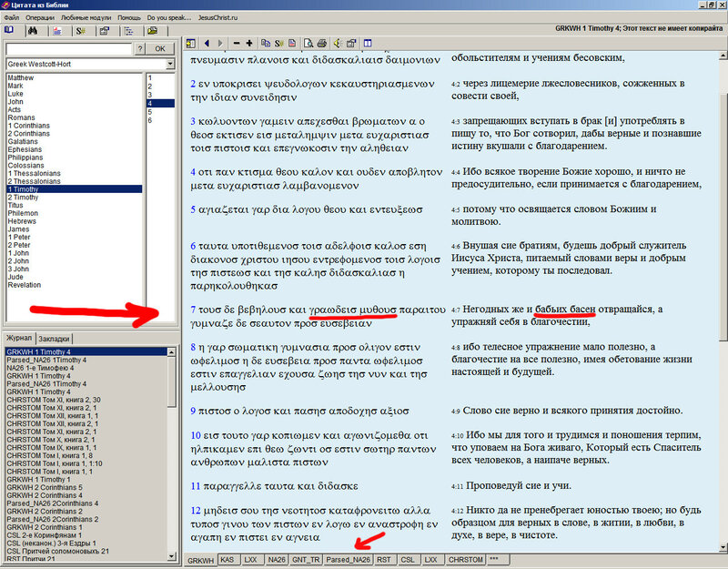Toggle the left panel visibility icon

tap(191, 43)
